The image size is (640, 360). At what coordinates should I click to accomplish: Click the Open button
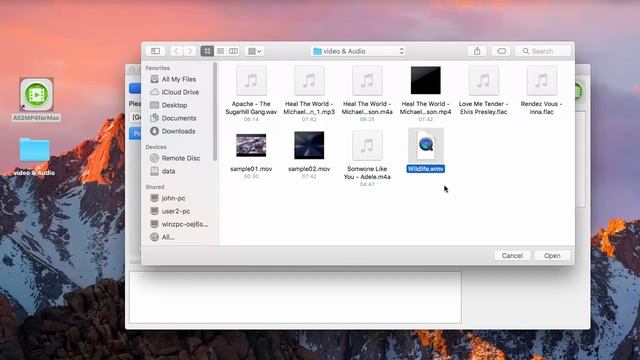552,256
